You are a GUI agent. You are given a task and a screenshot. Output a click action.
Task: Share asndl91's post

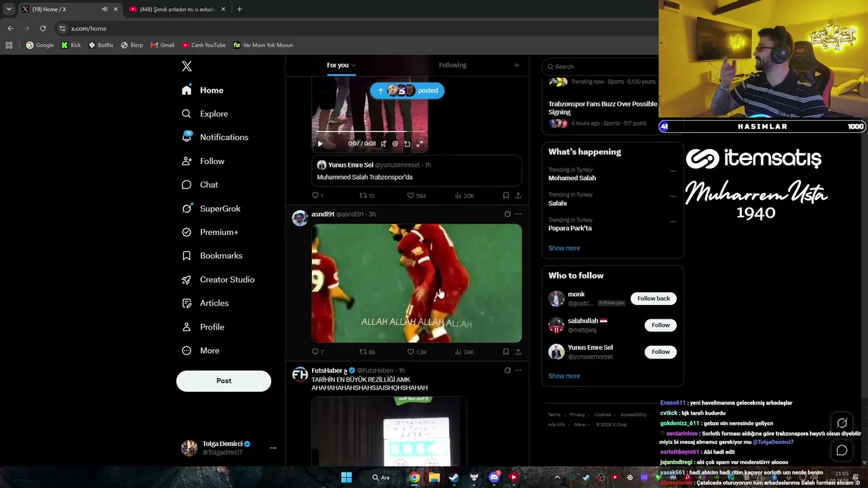518,352
